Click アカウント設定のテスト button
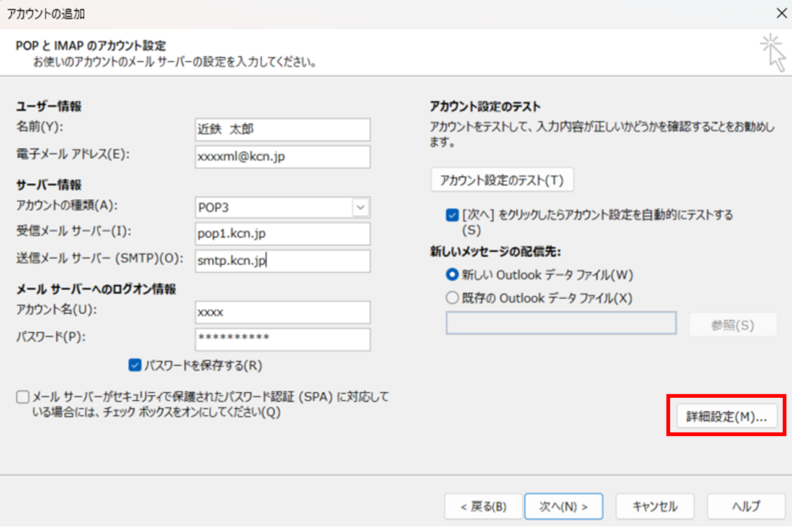The height and width of the screenshot is (532, 792). click(502, 179)
